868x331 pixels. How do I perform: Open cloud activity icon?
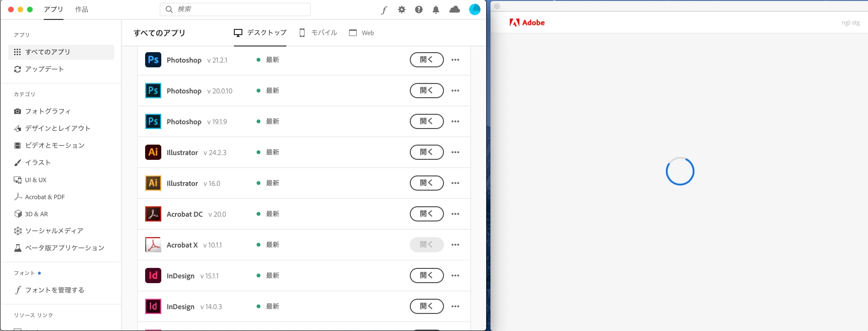tap(454, 9)
